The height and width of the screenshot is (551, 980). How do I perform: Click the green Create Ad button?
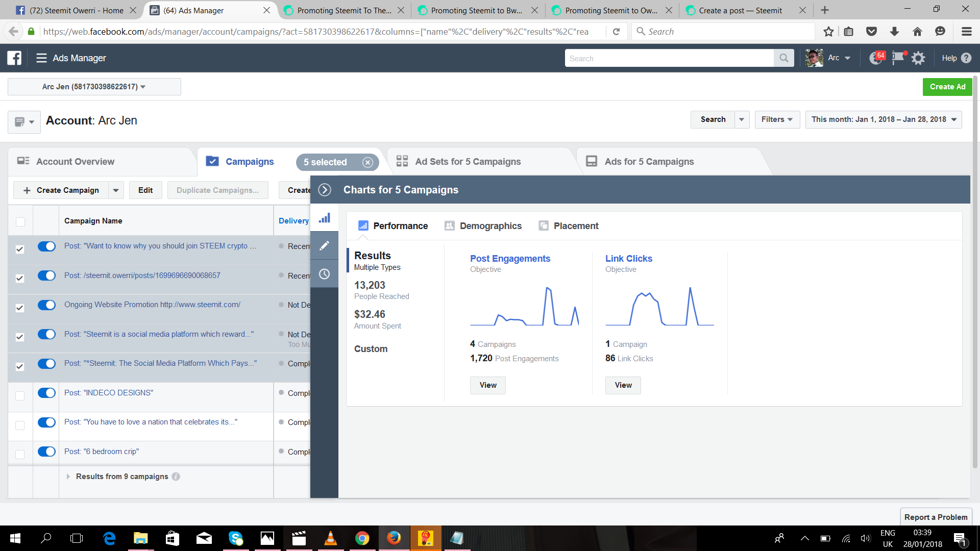(x=947, y=87)
